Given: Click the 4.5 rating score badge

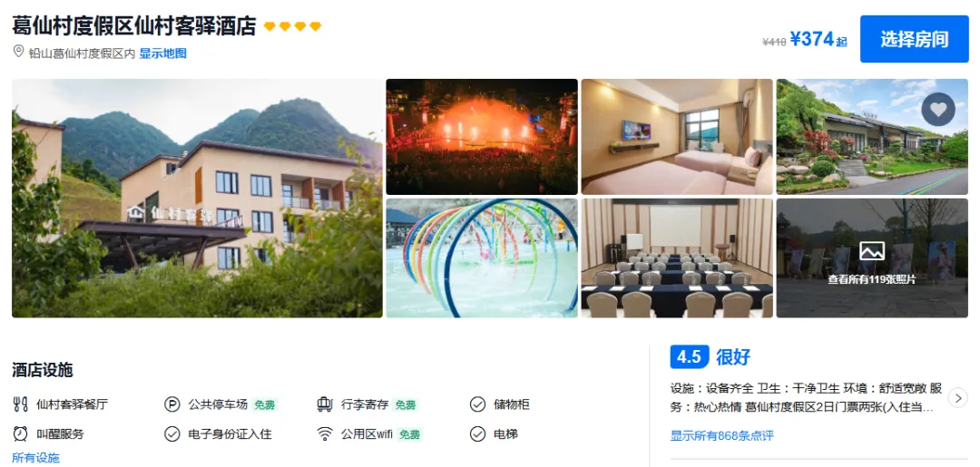Looking at the screenshot, I should pos(690,357).
